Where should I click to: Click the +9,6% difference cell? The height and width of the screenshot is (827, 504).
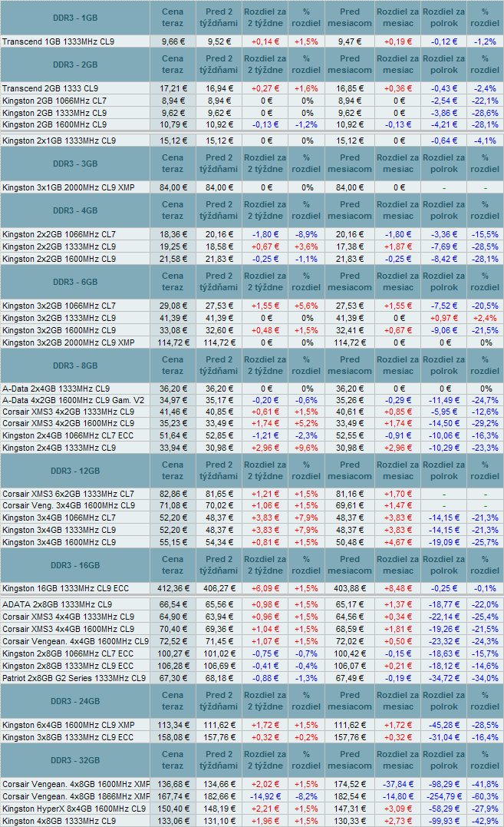tap(306, 448)
